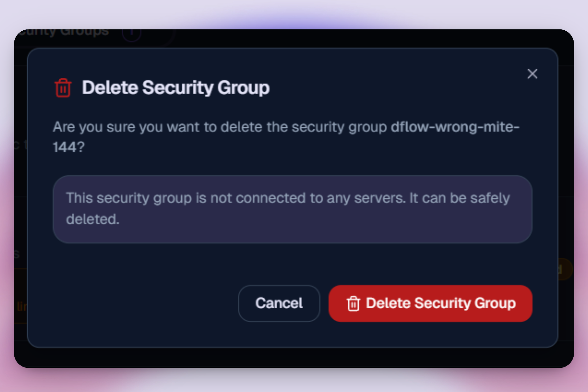Click the word "deleted." in the notice

[x=93, y=219]
